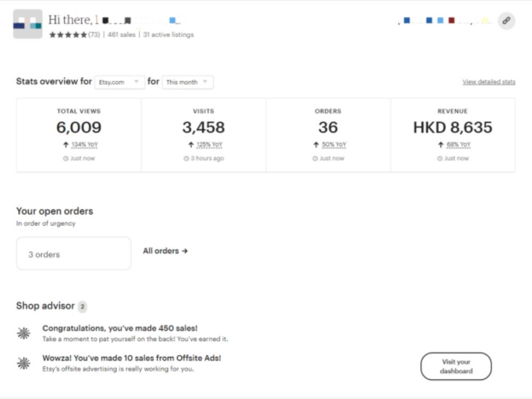The width and height of the screenshot is (532, 399).
Task: Click the 31 active listings text
Action: point(168,35)
